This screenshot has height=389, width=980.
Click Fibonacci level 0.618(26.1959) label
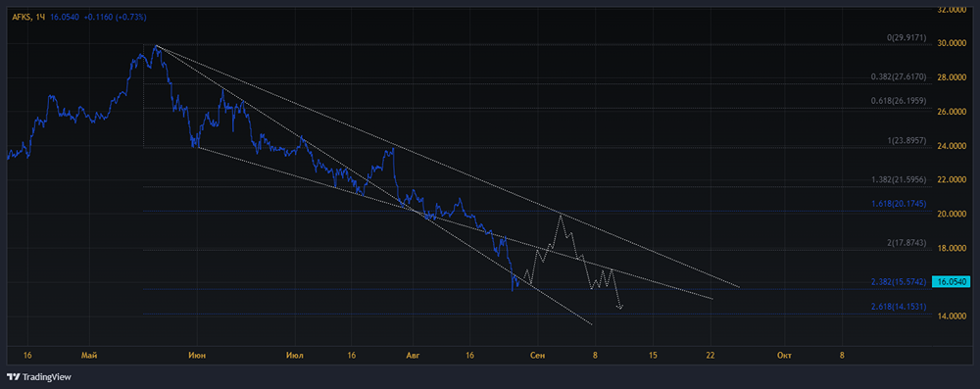pyautogui.click(x=898, y=100)
